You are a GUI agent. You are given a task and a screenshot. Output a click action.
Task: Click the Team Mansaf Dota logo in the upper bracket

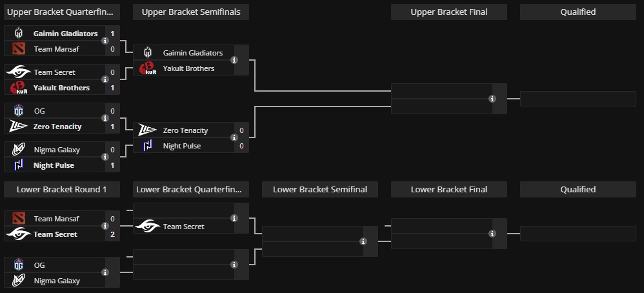(18, 49)
